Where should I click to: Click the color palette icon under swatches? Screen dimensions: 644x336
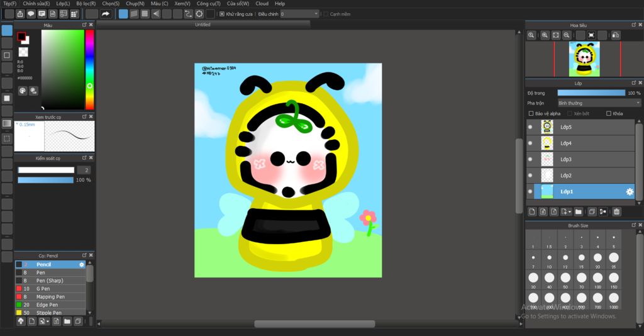pos(22,91)
